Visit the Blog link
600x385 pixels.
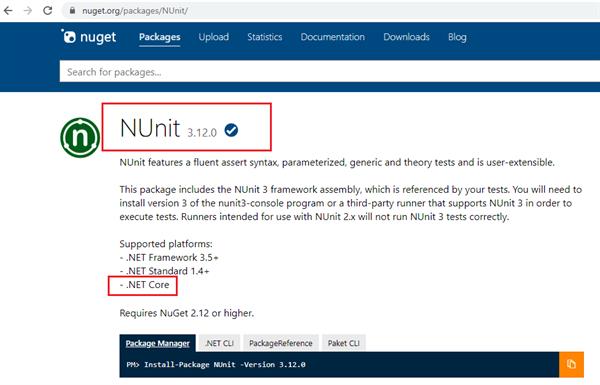(x=457, y=37)
